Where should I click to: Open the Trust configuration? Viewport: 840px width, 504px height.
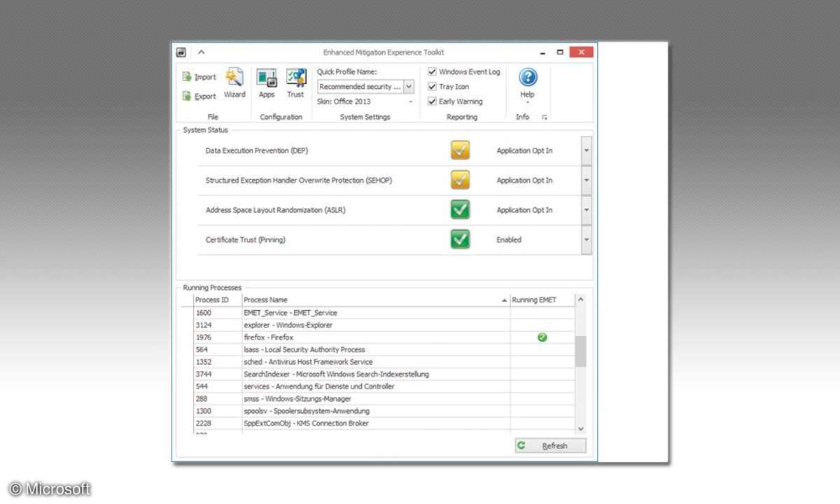[x=296, y=83]
